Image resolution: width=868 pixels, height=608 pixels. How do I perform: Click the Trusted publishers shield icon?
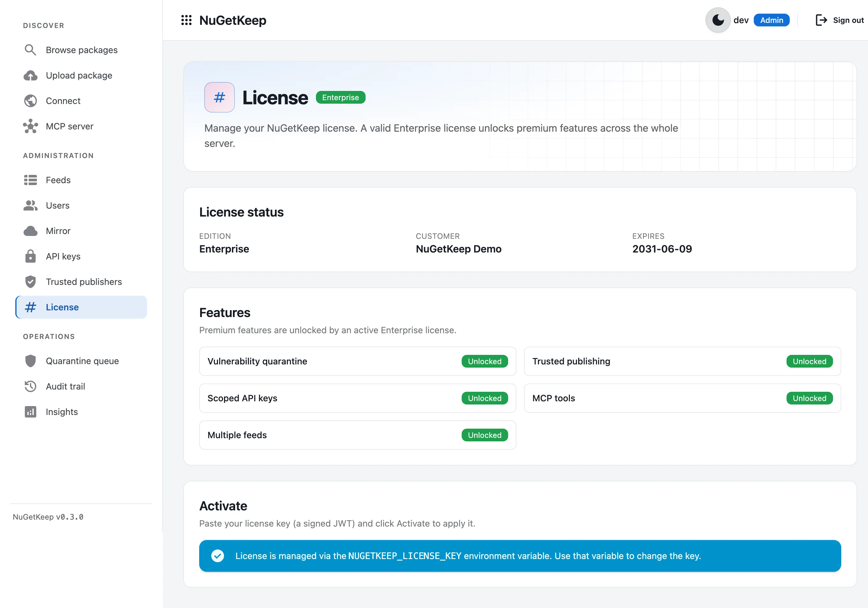pyautogui.click(x=30, y=282)
